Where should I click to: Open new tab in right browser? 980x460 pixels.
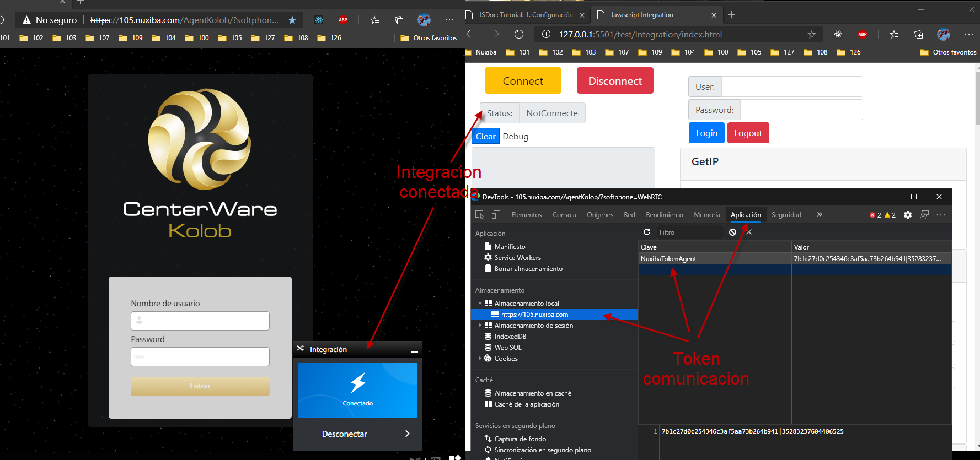click(x=731, y=15)
